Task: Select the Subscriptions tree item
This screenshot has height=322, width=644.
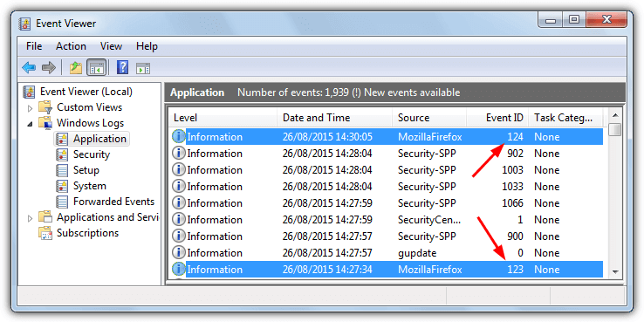Action: (x=87, y=233)
